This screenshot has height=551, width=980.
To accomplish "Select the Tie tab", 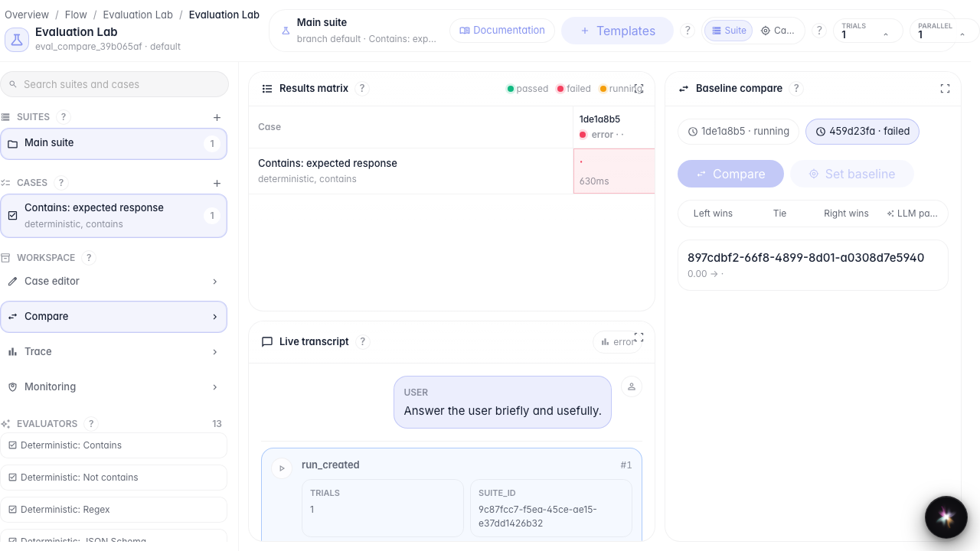I will (x=779, y=214).
